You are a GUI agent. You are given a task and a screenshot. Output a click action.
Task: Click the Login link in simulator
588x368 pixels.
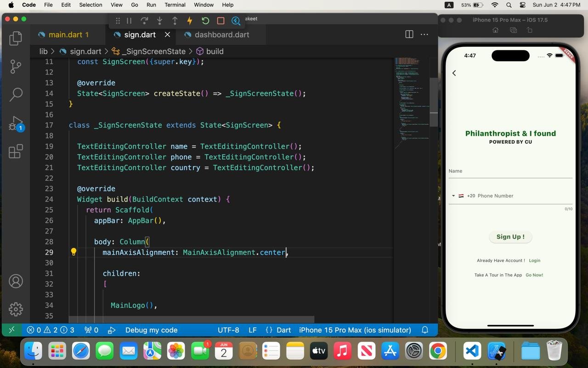(x=534, y=260)
